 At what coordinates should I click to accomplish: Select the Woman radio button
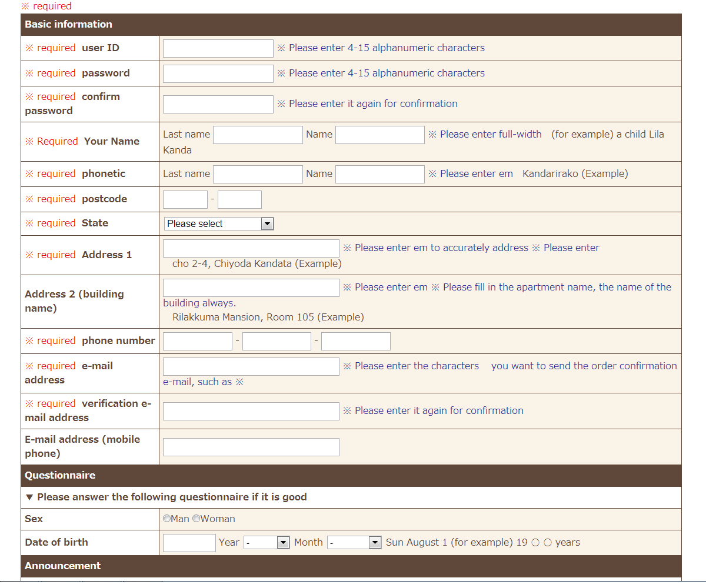[197, 519]
